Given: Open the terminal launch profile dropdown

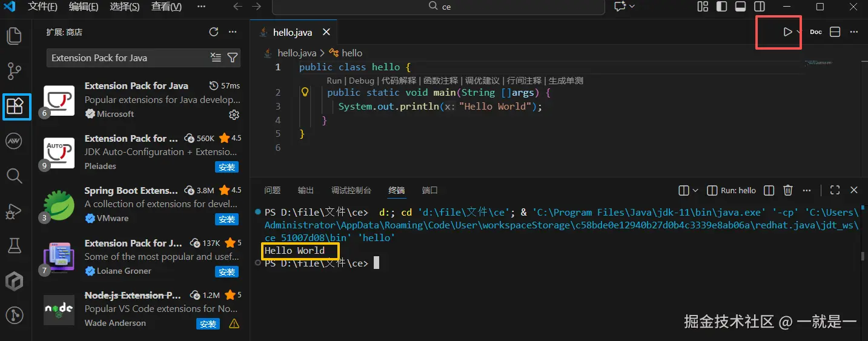Looking at the screenshot, I should [695, 190].
